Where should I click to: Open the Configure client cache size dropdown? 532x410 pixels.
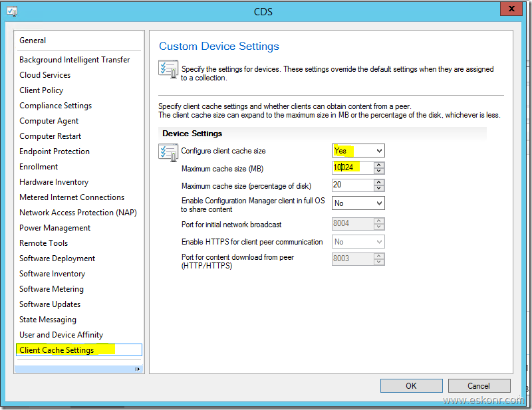[x=378, y=151]
